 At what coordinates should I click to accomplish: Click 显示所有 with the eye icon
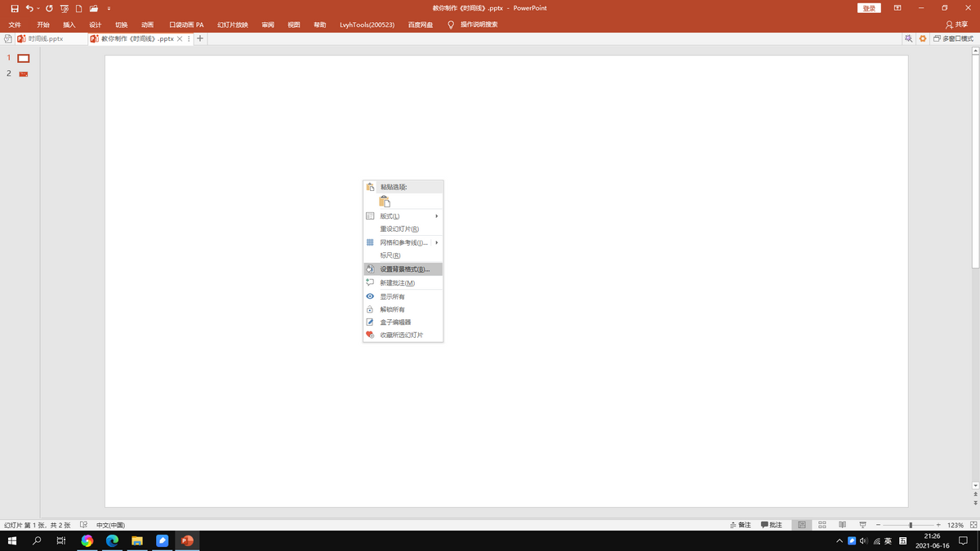403,296
